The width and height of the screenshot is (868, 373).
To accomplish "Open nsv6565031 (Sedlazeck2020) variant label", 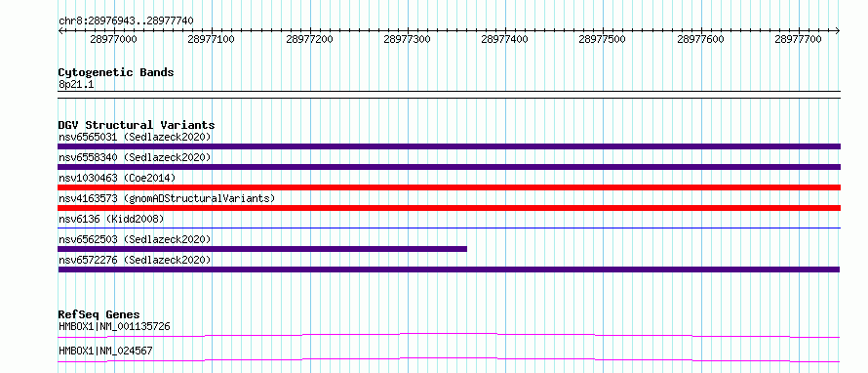I will [x=135, y=137].
